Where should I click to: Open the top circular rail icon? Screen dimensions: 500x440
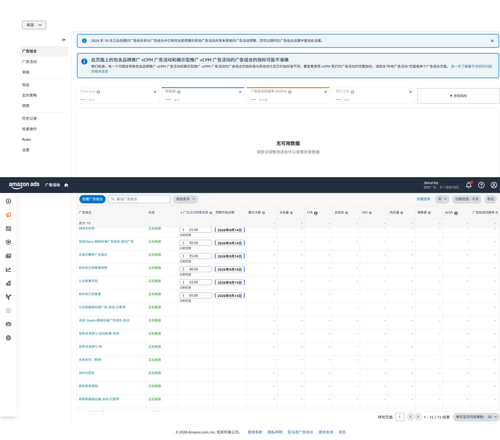tap(8, 201)
